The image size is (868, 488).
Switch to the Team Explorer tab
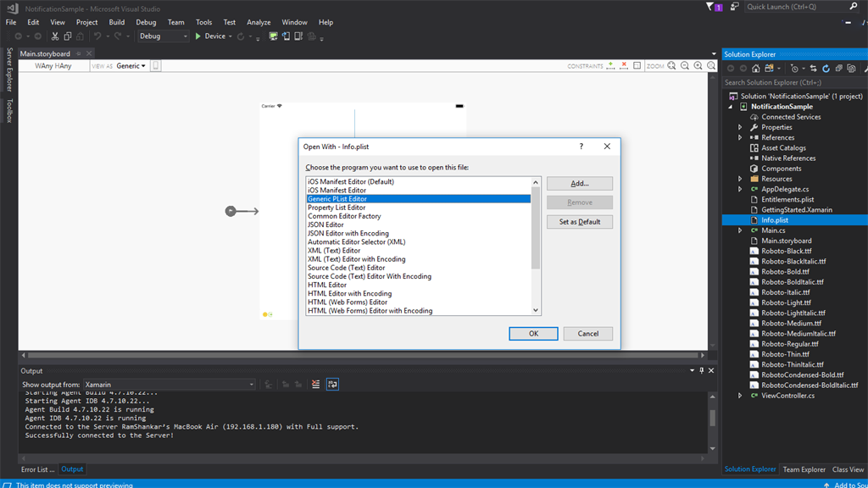coord(804,469)
